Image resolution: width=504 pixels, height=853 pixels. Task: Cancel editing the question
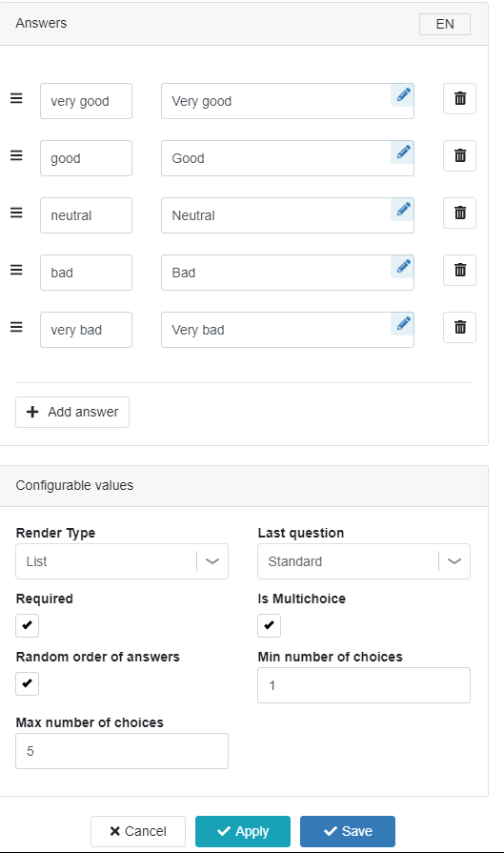click(x=138, y=831)
